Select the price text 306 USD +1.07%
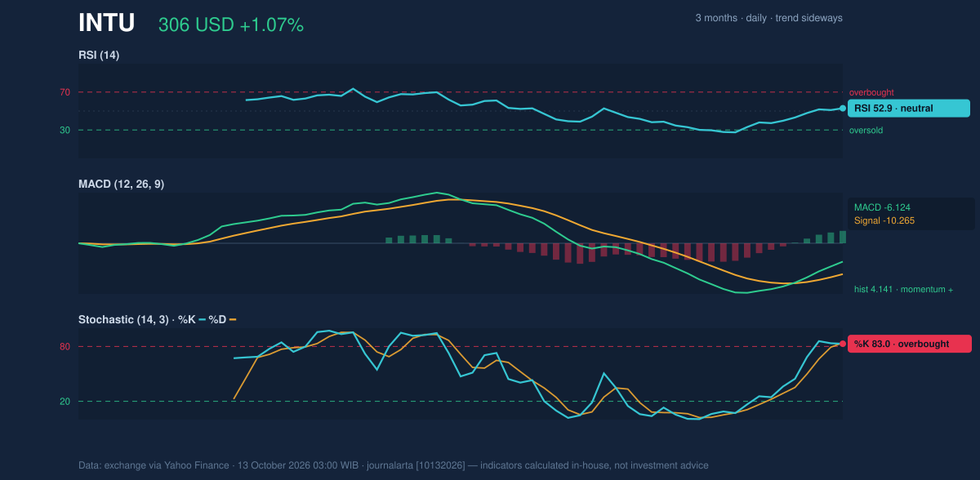 click(x=231, y=25)
